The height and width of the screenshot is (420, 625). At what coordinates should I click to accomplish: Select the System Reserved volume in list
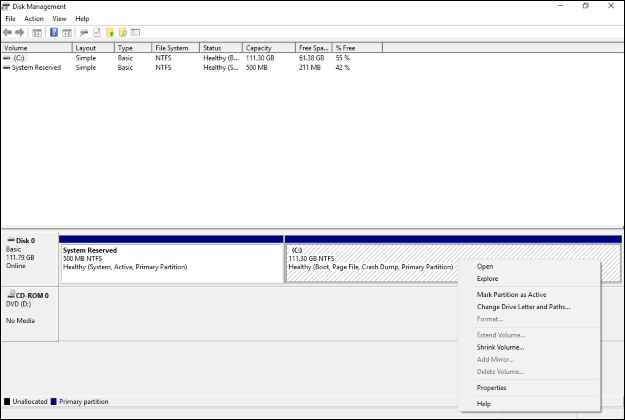(x=36, y=67)
